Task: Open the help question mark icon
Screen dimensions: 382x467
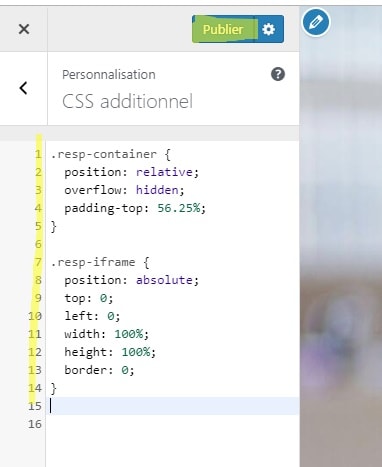Action: click(x=278, y=74)
